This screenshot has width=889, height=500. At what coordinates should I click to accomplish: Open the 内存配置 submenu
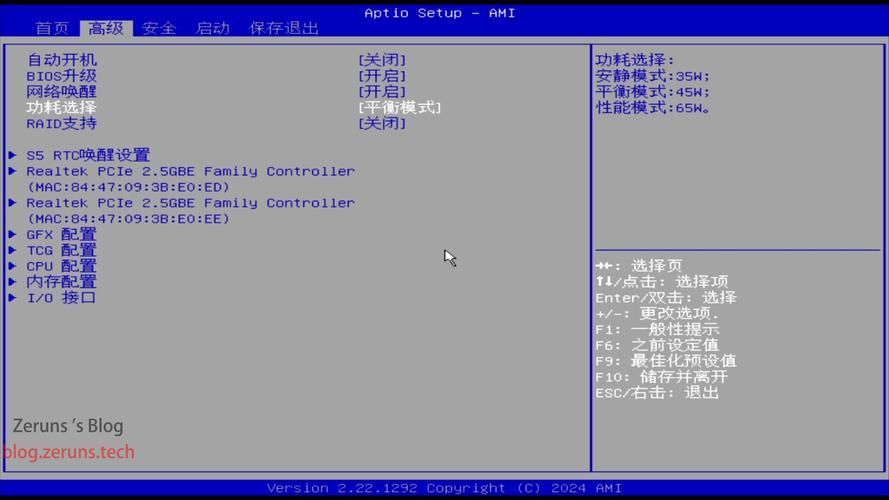coord(61,282)
